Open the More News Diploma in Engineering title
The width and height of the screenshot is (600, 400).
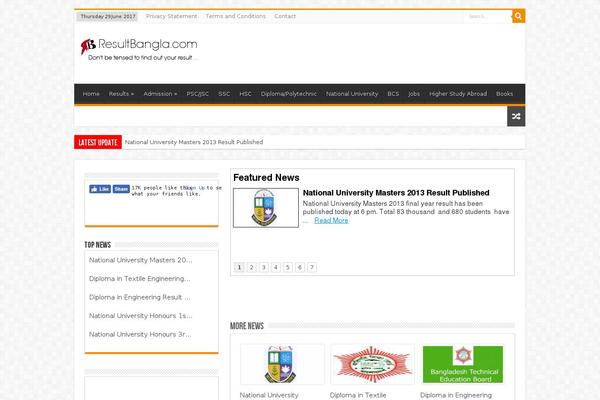(456, 395)
